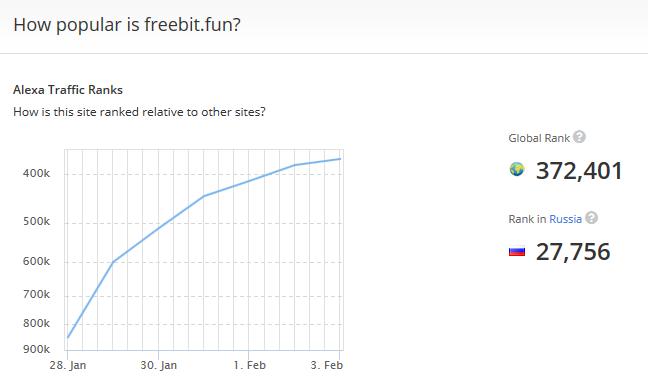648x388 pixels.
Task: Click the 500k y-axis label
Action: 36,221
